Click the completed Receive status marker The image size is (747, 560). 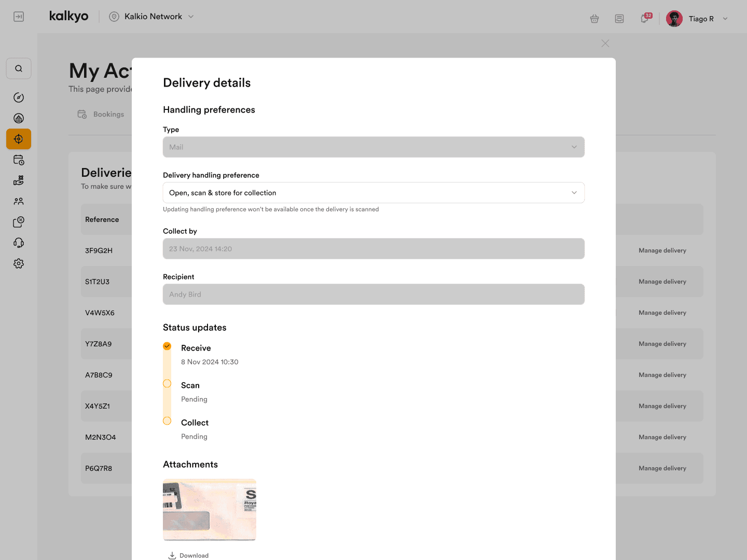[x=167, y=346]
